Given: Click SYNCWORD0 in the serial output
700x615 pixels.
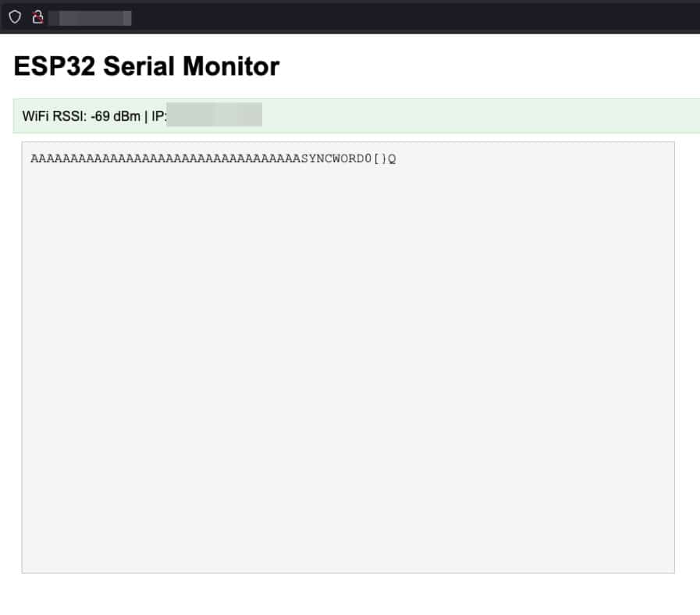Looking at the screenshot, I should tap(336, 158).
